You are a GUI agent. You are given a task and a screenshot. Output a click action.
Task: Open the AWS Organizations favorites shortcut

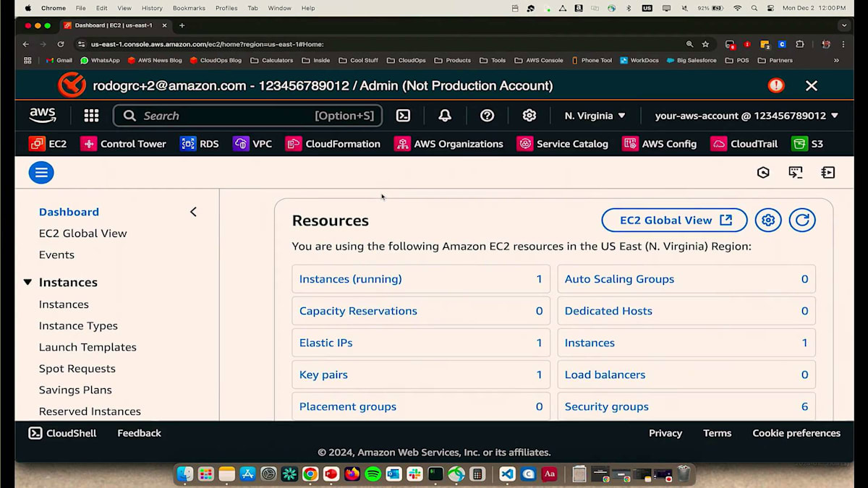click(x=448, y=144)
